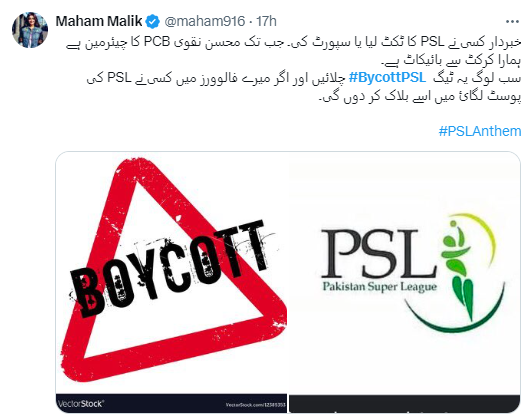
Task: Click the large PSL letters logo
Action: pyautogui.click(x=379, y=253)
